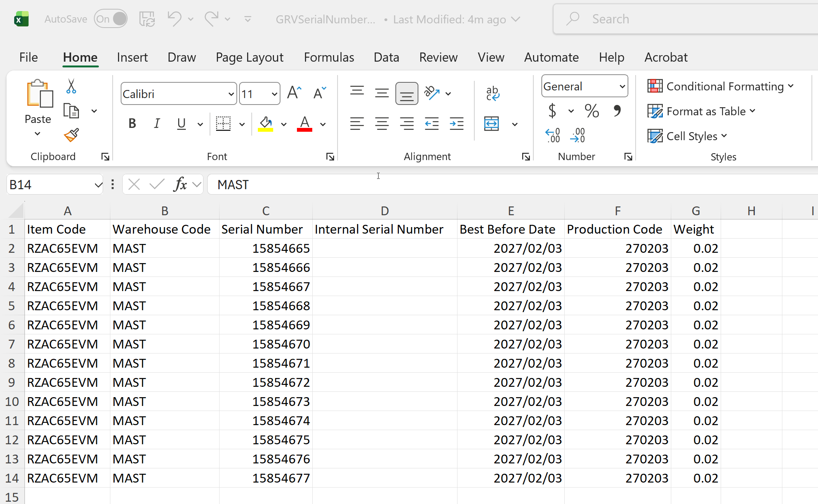Toggle Bold formatting
Screen dimensions: 818x504
[132, 124]
